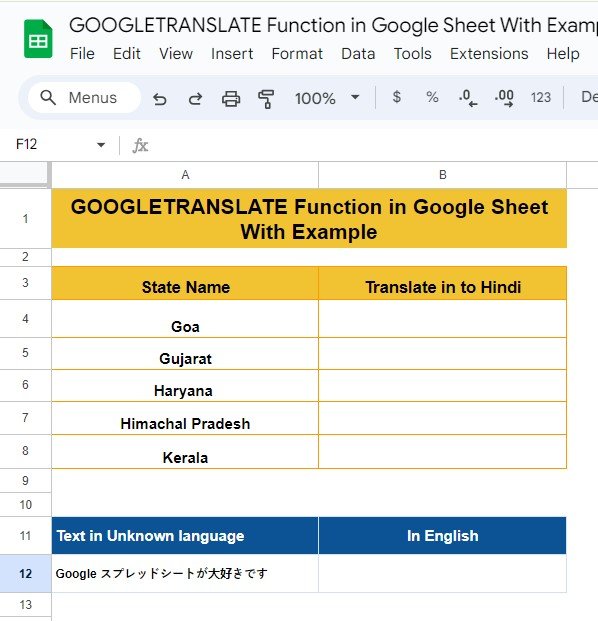
Task: Select the 'Gujarat' cell
Action: (185, 354)
